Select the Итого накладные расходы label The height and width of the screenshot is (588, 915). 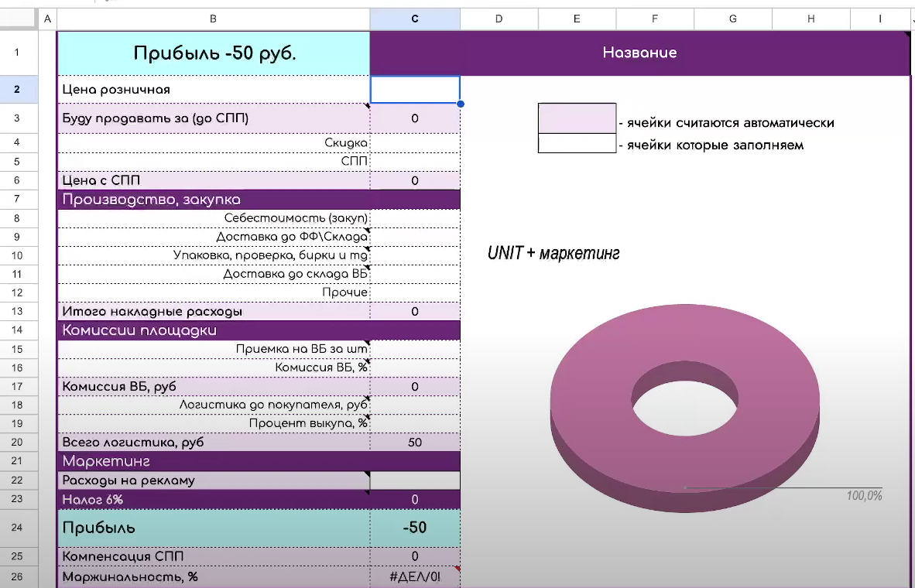click(152, 312)
